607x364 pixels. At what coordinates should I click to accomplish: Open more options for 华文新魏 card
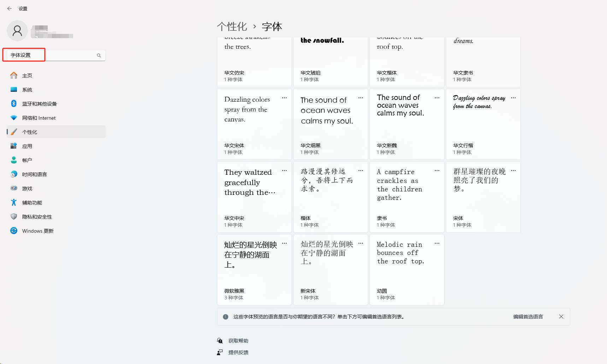pyautogui.click(x=437, y=98)
